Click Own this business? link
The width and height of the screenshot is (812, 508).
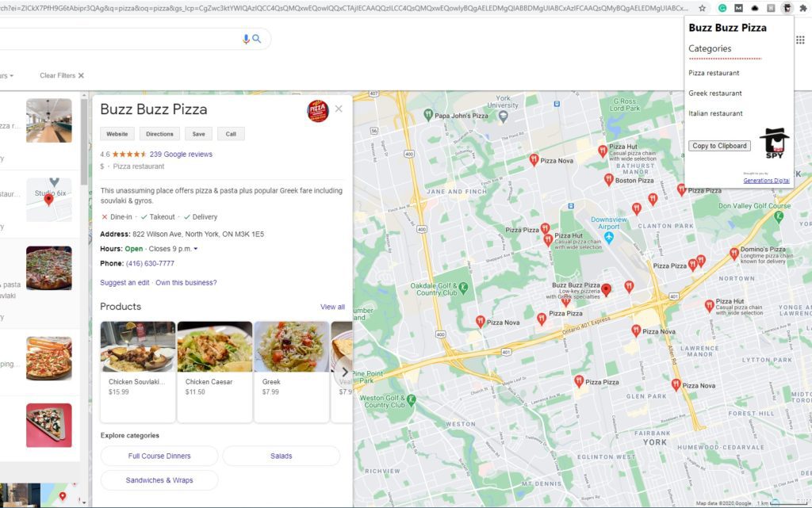(186, 282)
